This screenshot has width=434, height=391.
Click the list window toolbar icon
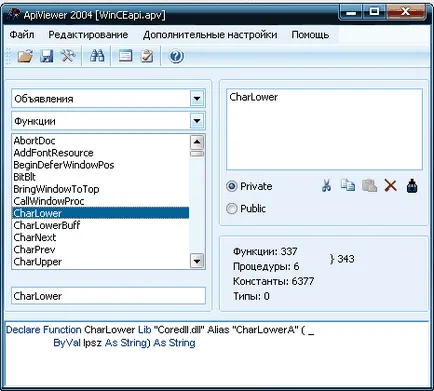pyautogui.click(x=125, y=56)
